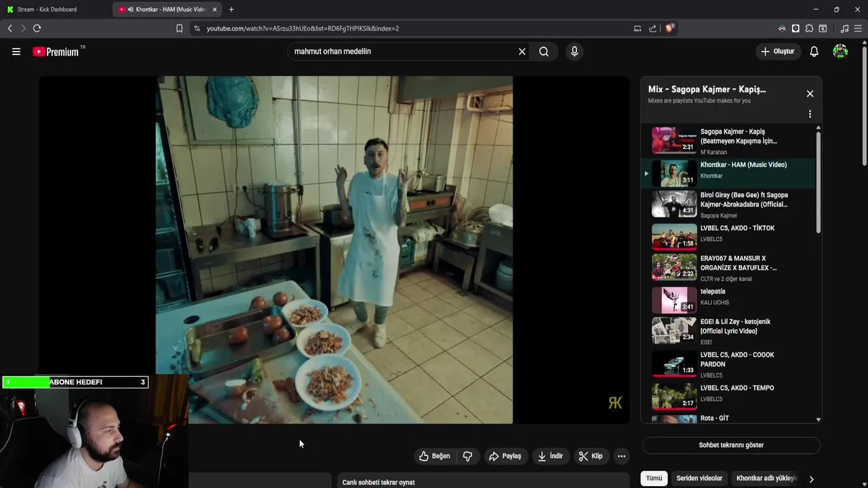
Task: Create a clip with Klip button
Action: (x=591, y=456)
